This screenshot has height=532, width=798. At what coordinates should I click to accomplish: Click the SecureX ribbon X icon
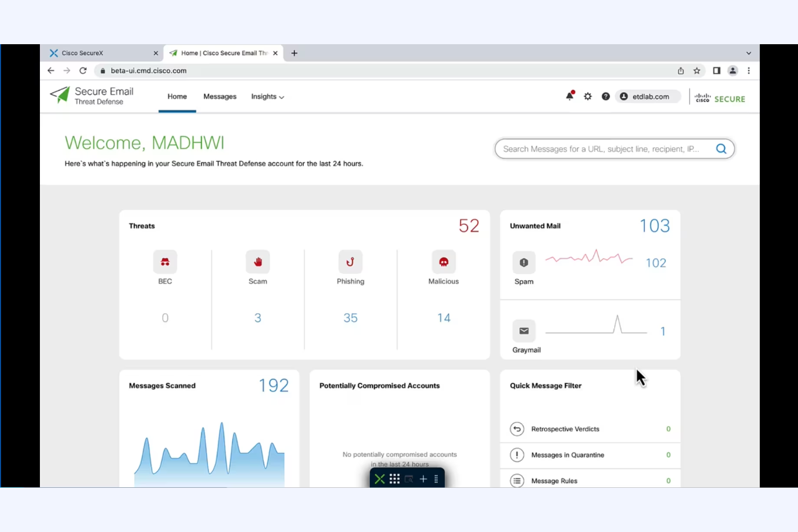[380, 479]
